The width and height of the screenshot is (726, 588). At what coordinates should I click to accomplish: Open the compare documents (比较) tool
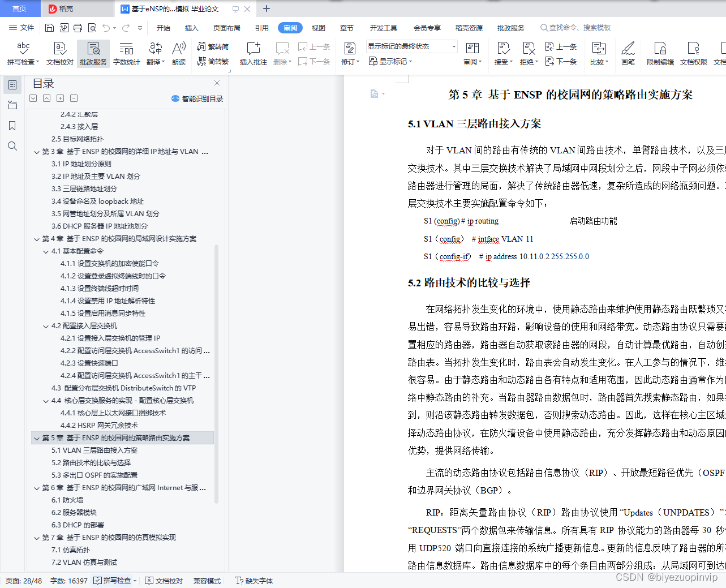tap(599, 54)
